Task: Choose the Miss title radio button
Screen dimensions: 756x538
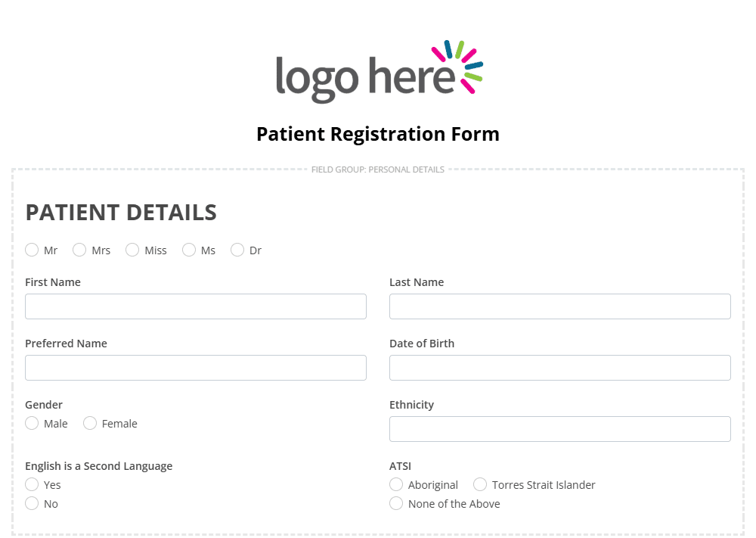Action: tap(132, 250)
